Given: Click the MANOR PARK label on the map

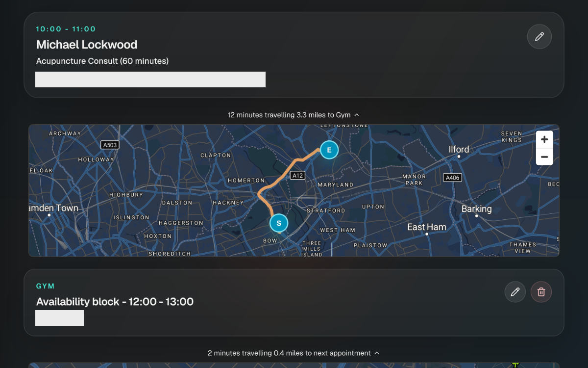Looking at the screenshot, I should 414,180.
